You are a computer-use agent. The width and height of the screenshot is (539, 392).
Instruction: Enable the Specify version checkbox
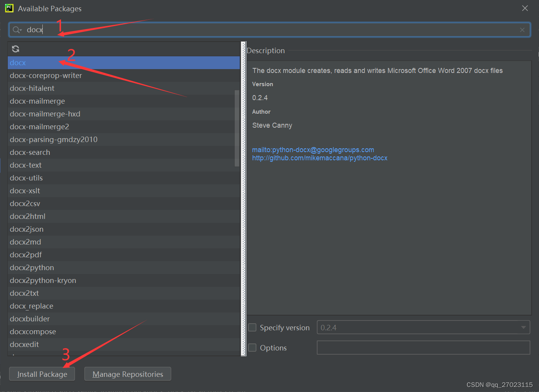click(252, 328)
